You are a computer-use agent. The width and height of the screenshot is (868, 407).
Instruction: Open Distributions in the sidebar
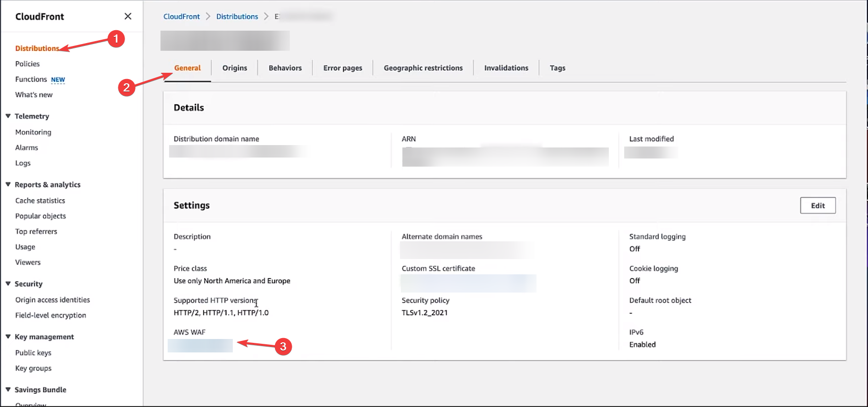pyautogui.click(x=37, y=48)
